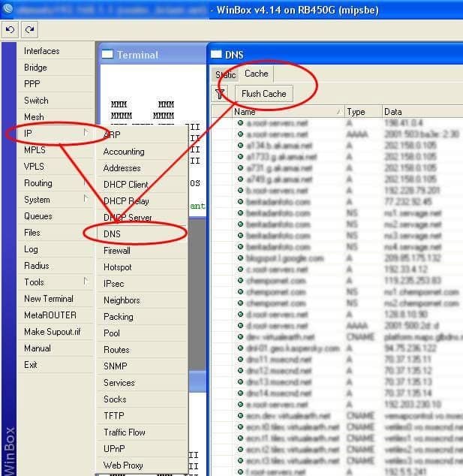Open the MetaROUTER menu item

[x=56, y=315]
